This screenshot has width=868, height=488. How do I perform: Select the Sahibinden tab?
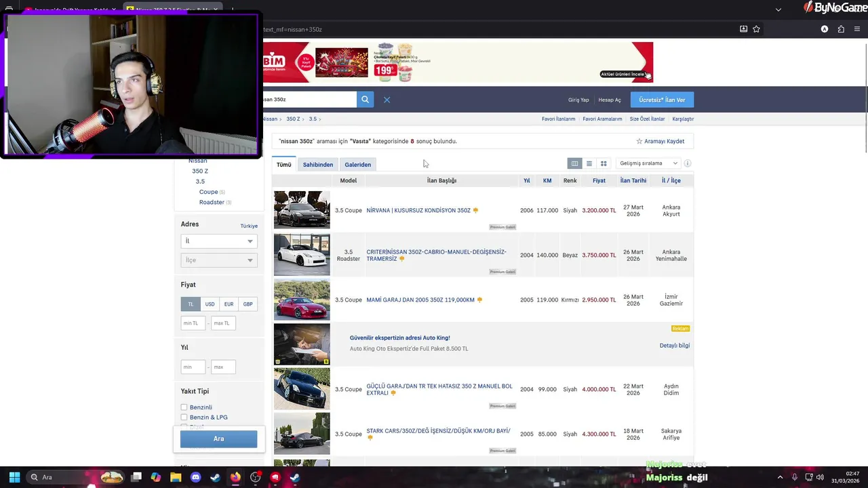point(318,165)
